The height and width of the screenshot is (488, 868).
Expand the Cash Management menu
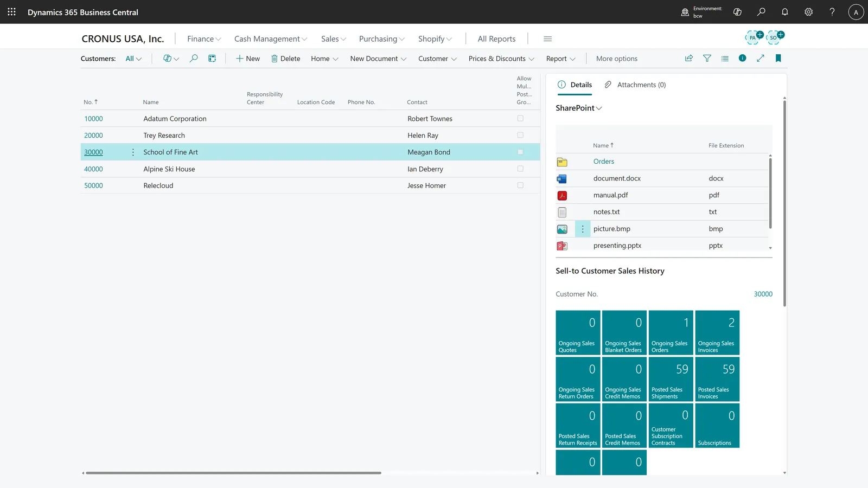(x=271, y=39)
